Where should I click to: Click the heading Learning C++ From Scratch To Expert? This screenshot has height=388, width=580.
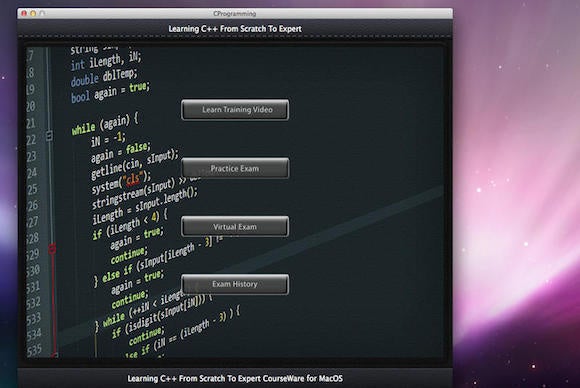[235, 28]
